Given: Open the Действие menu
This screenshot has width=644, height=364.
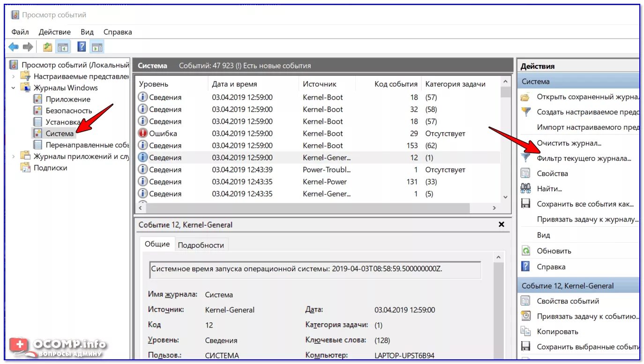Looking at the screenshot, I should tap(55, 32).
